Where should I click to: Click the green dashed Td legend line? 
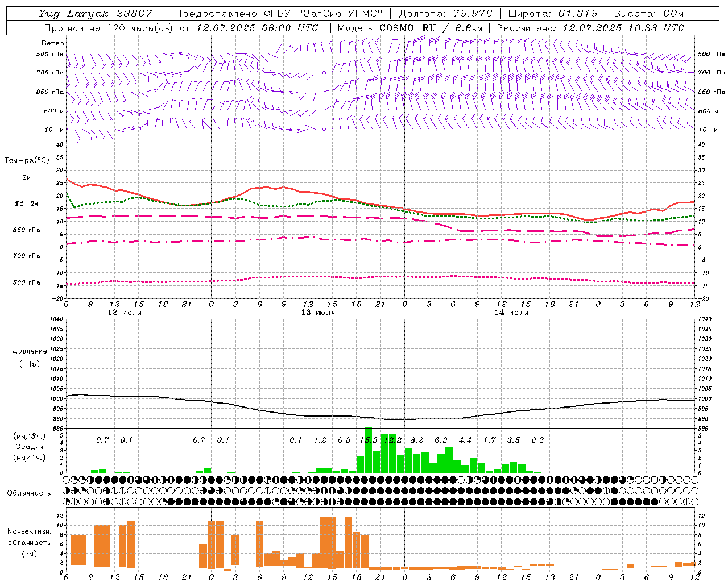click(x=25, y=210)
